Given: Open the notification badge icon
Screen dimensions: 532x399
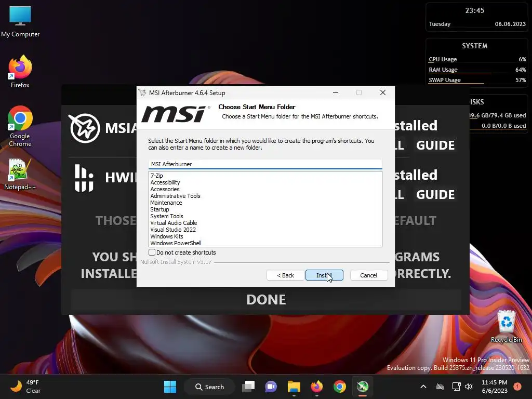Looking at the screenshot, I should click(517, 386).
